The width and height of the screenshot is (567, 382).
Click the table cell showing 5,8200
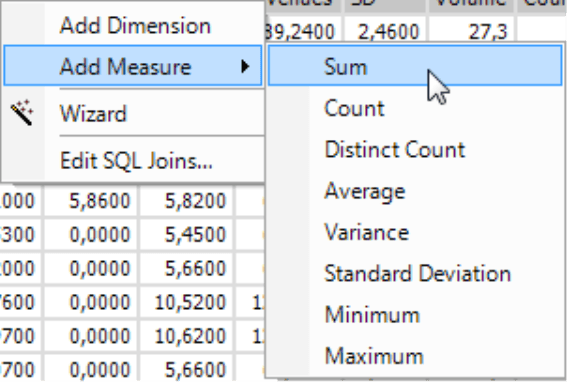point(187,201)
